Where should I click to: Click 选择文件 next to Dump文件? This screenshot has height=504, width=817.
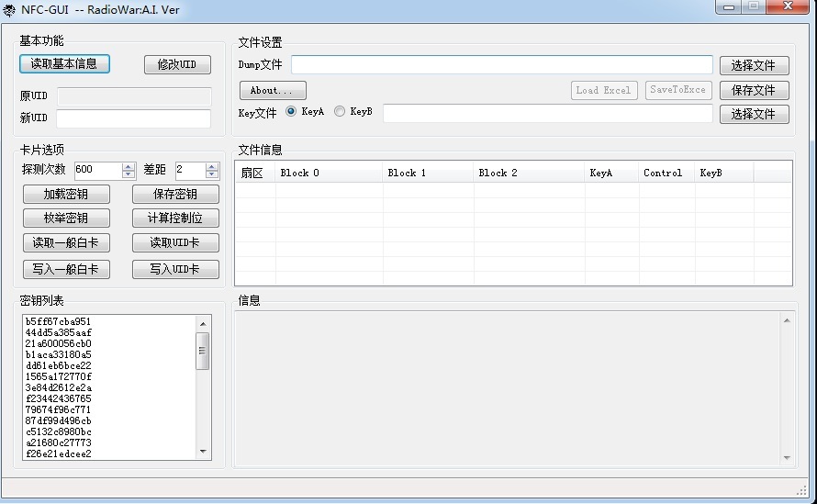tap(754, 66)
